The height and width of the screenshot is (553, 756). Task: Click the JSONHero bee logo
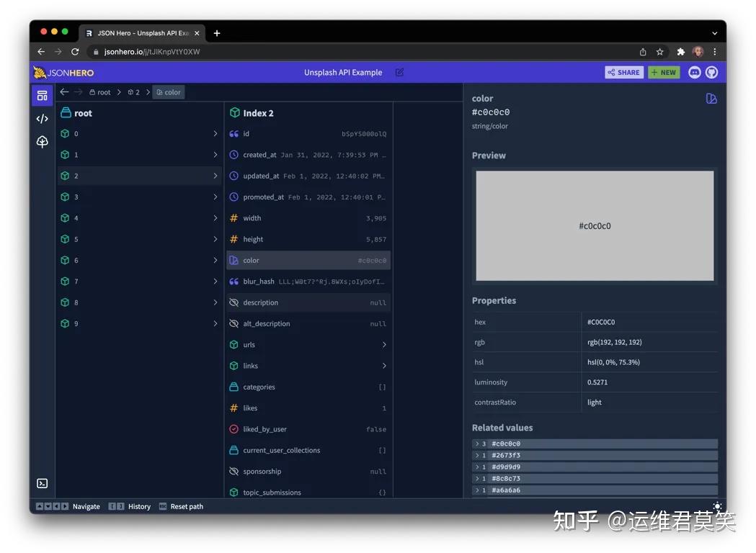(x=40, y=72)
